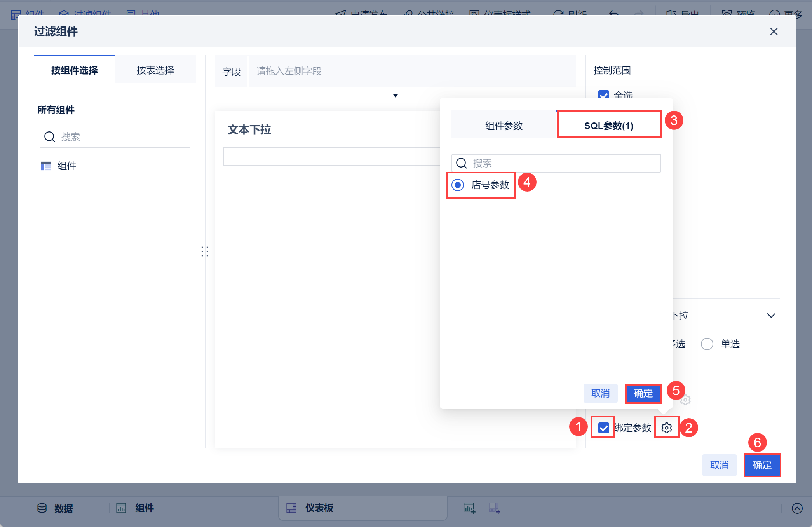This screenshot has width=812, height=527.
Task: Open the 文本下拉 selection box
Action: (x=331, y=156)
